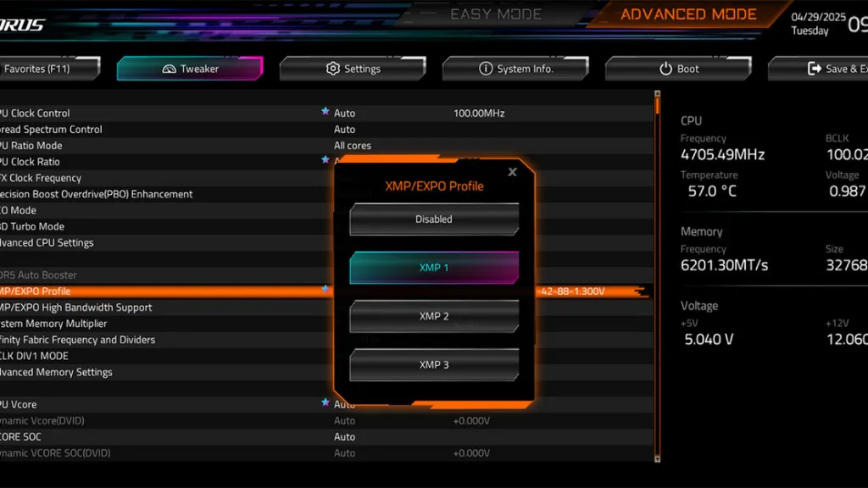Click CPU frequency 4705.49MHz readout

(722, 154)
